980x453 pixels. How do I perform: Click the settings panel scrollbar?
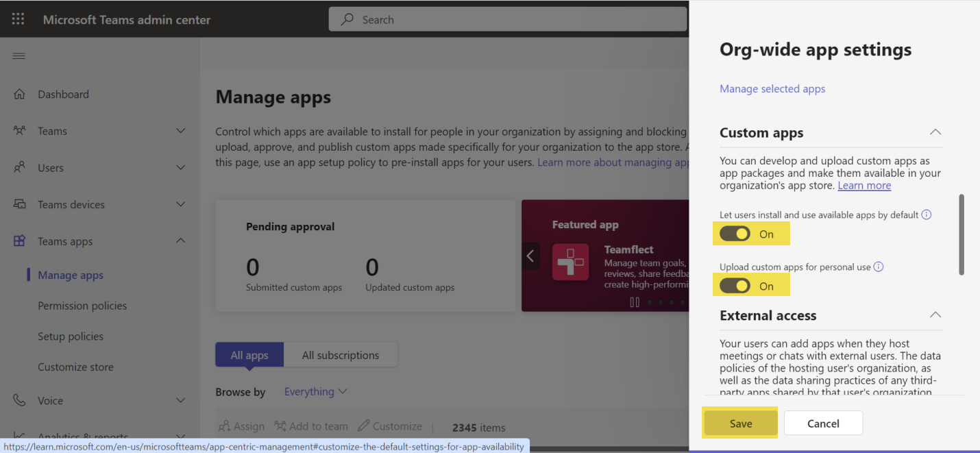(961, 234)
